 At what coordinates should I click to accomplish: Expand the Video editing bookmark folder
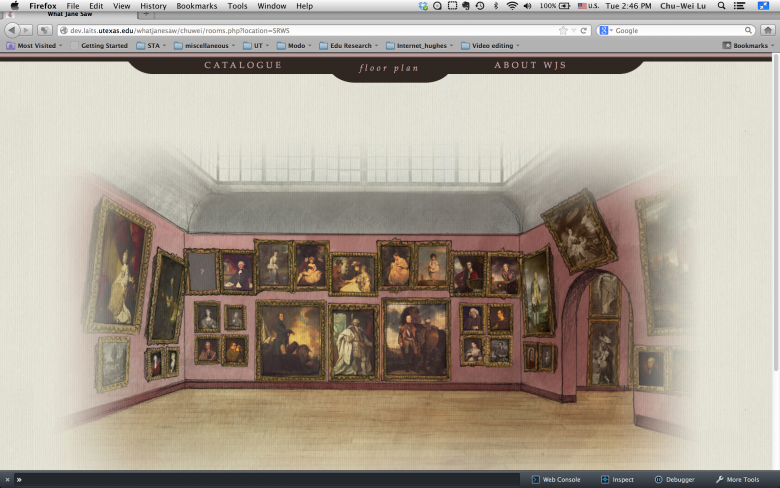coord(490,45)
